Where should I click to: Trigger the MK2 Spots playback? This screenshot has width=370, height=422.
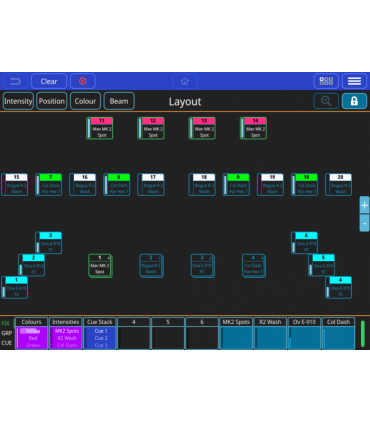236,333
